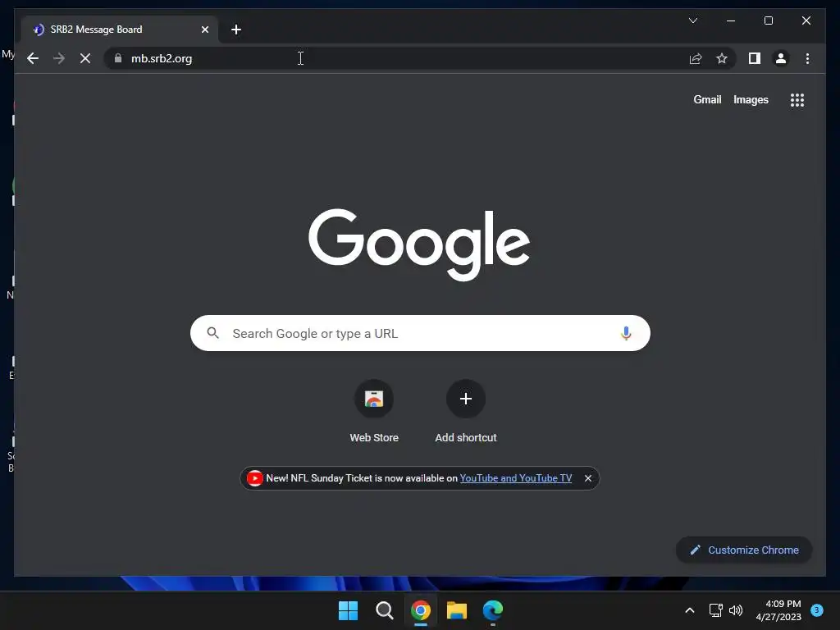Click the magnifier icon in search box
This screenshot has height=630, width=840.
click(x=212, y=333)
